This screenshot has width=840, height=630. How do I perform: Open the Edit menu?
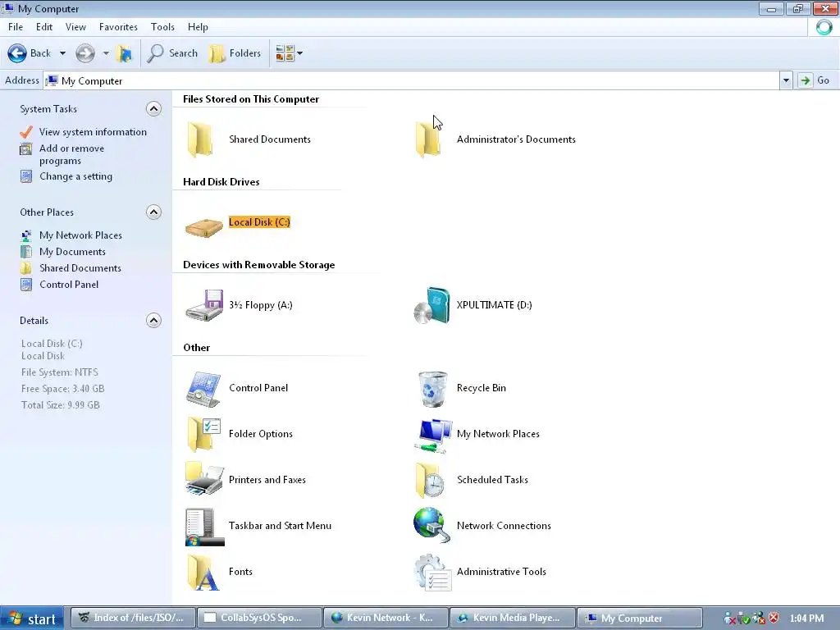coord(44,27)
